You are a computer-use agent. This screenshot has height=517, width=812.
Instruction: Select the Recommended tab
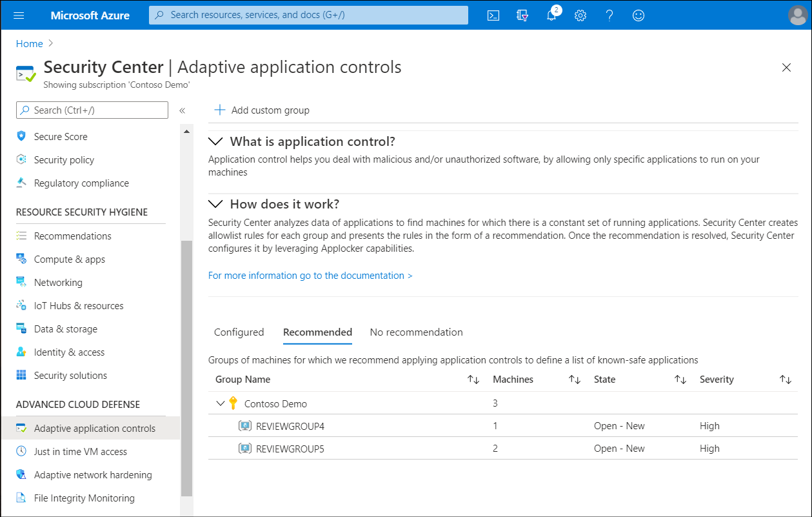(x=317, y=332)
